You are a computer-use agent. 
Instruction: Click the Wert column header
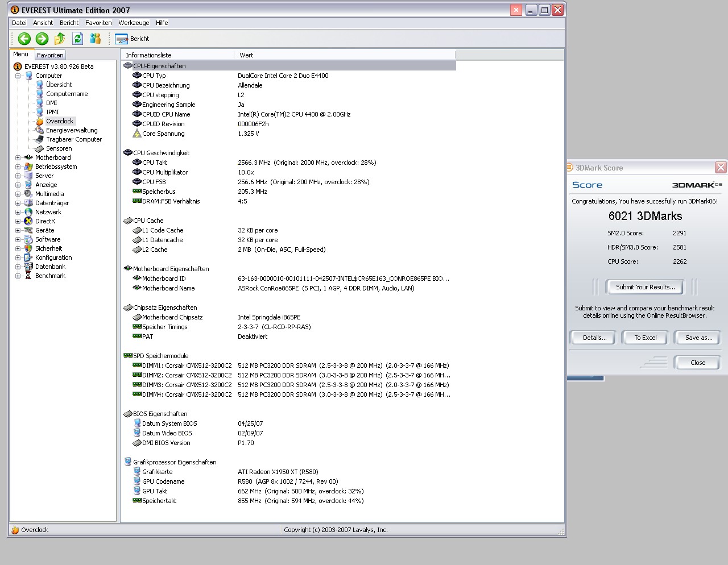pyautogui.click(x=345, y=55)
